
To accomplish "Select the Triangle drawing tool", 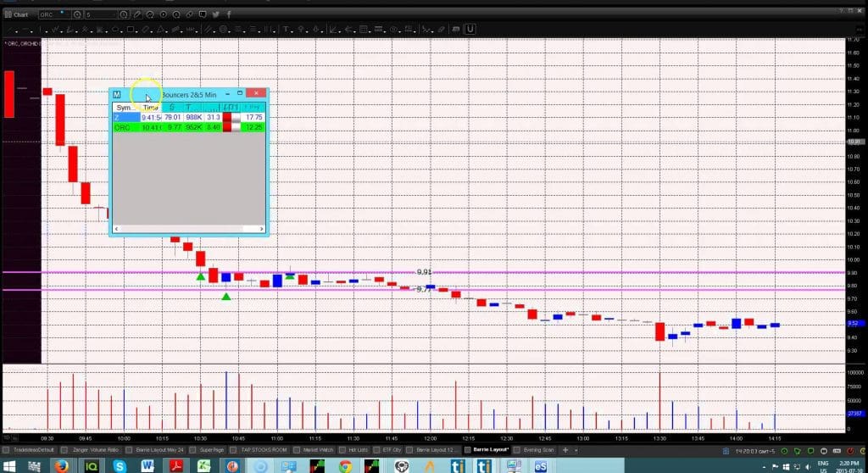I will tap(160, 29).
